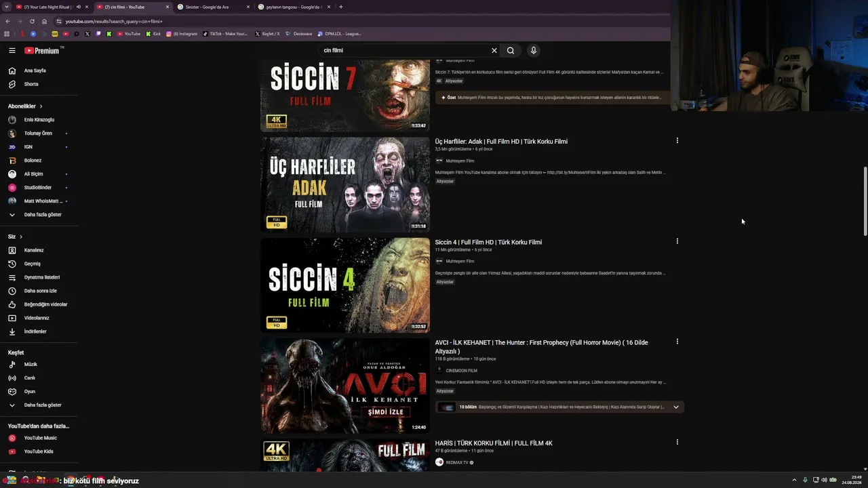This screenshot has width=868, height=488.
Task: Open the taskbar clock and date
Action: [x=852, y=480]
